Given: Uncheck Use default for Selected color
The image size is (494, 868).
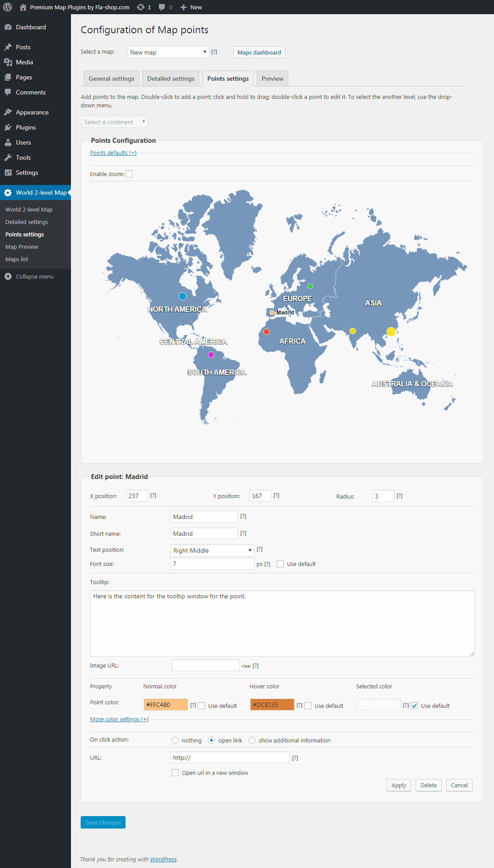Looking at the screenshot, I should coord(414,706).
